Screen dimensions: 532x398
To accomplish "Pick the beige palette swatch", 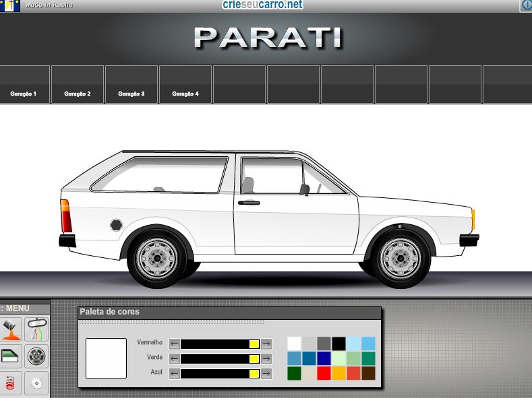I will tap(309, 373).
